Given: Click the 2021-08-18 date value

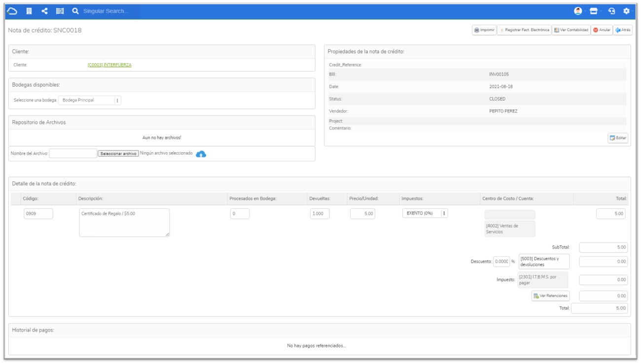Looking at the screenshot, I should click(501, 87).
